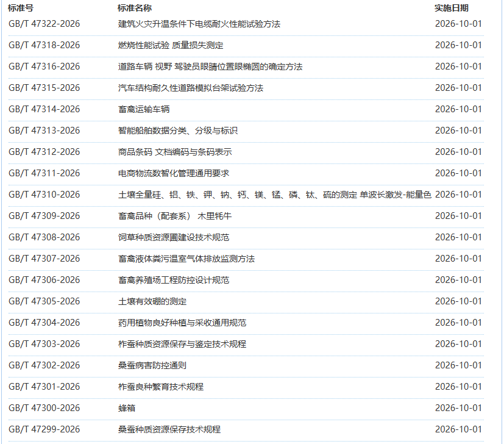
Task: Click the 畜禽运输车辆 standard name
Action: 144,109
